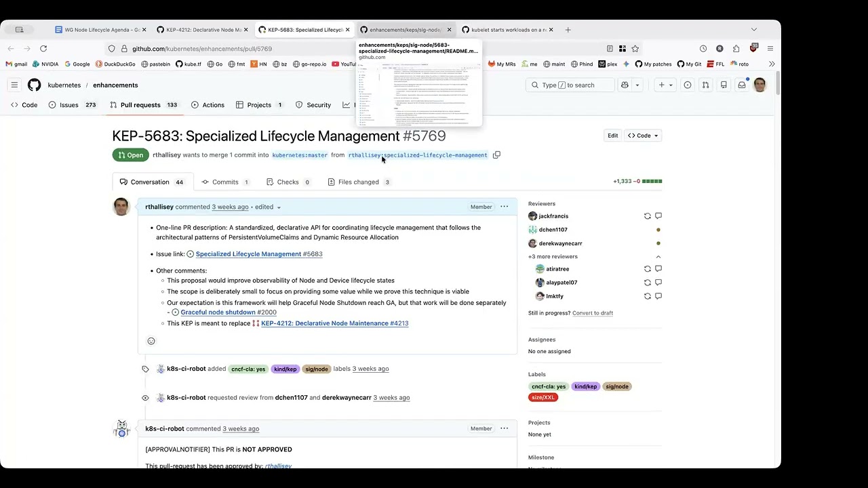Open the repository Code tab

pos(24,105)
